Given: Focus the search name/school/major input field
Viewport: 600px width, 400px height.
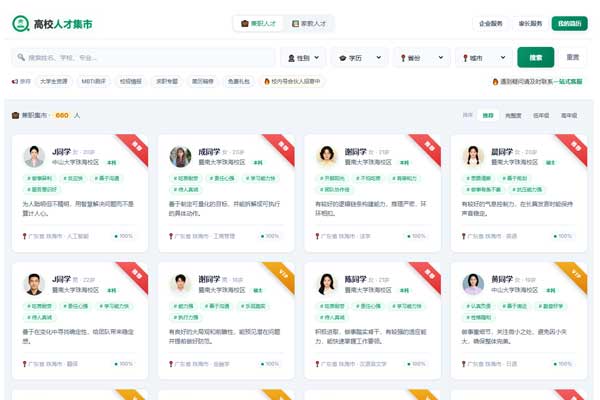Looking at the screenshot, I should pyautogui.click(x=143, y=58).
